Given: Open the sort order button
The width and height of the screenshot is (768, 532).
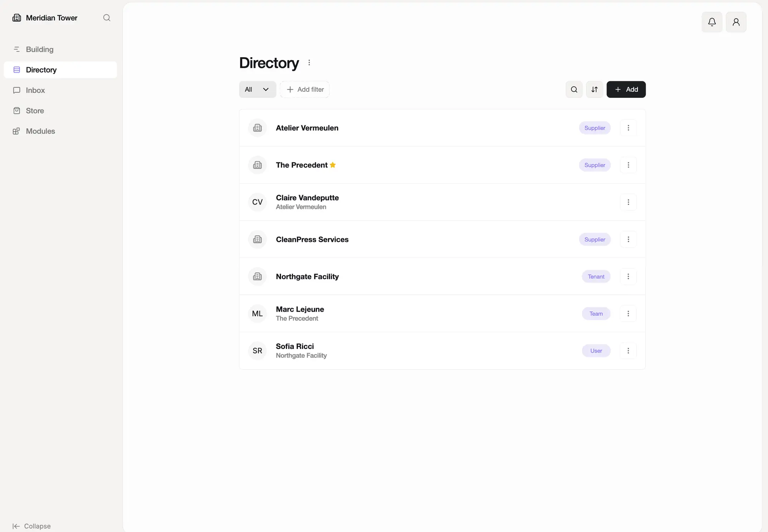Looking at the screenshot, I should click(594, 89).
